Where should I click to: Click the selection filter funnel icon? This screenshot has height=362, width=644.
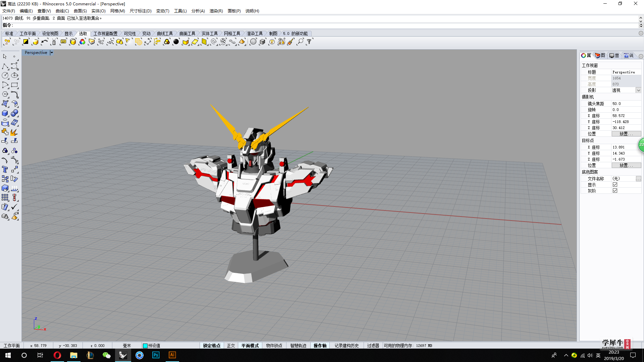pyautogui.click(x=310, y=42)
